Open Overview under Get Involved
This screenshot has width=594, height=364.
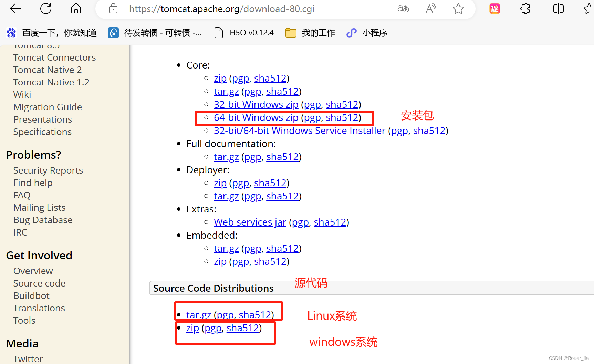[x=33, y=271]
